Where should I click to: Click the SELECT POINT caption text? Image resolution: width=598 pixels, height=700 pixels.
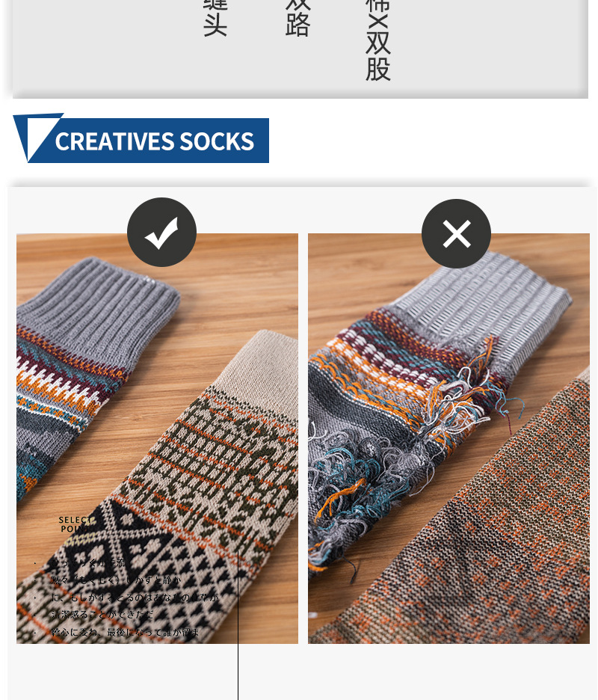[x=76, y=524]
